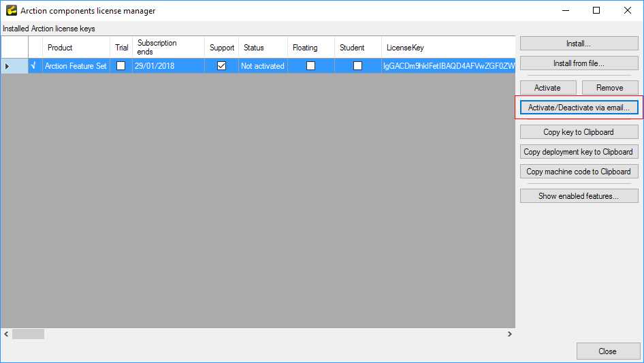Close the window with the title bar X
Viewport: 644px width, 363px height.
click(x=628, y=10)
